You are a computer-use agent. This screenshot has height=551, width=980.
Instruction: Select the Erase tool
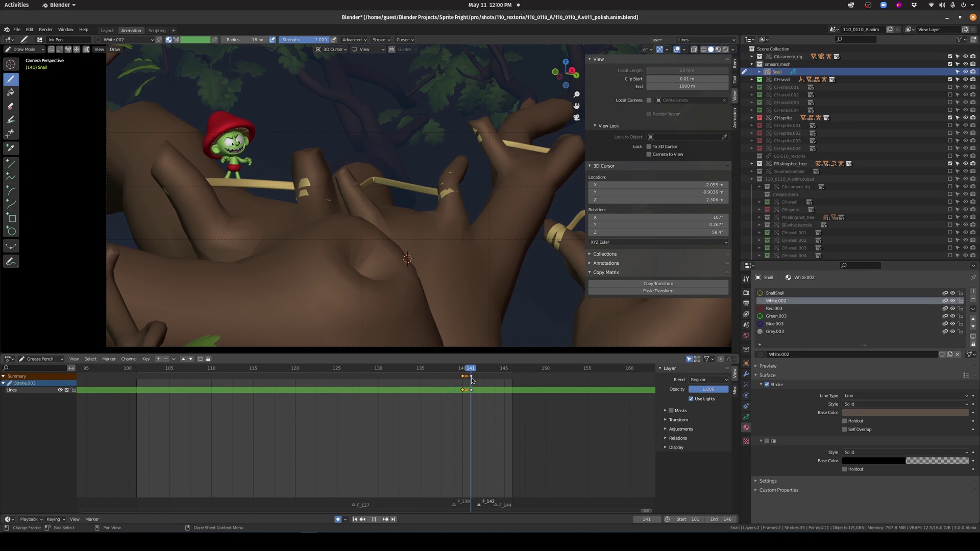pos(11,106)
